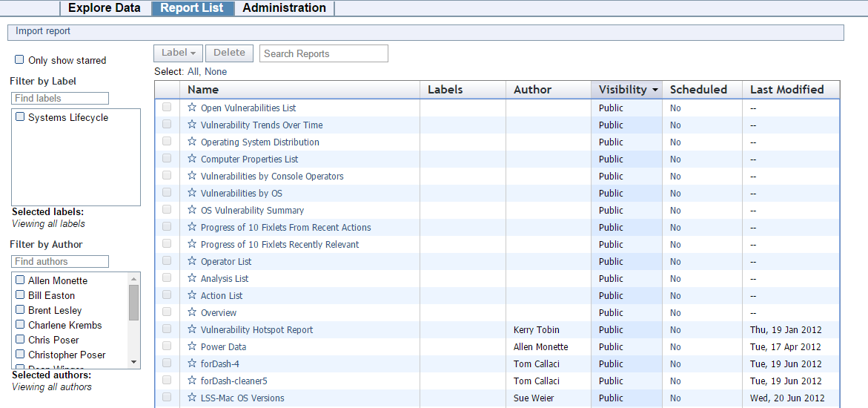
Task: Sort by Labels column header
Action: click(463, 89)
